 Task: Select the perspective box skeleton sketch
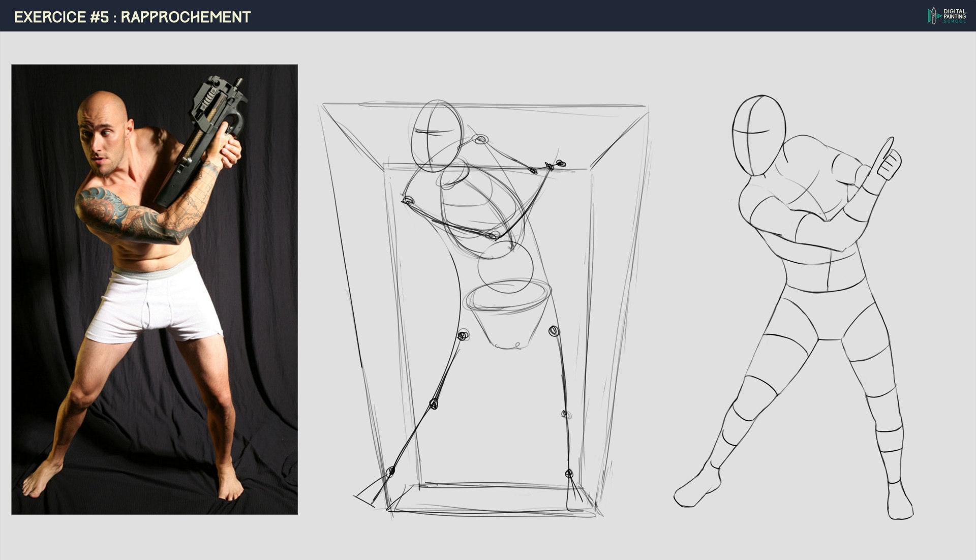484,308
